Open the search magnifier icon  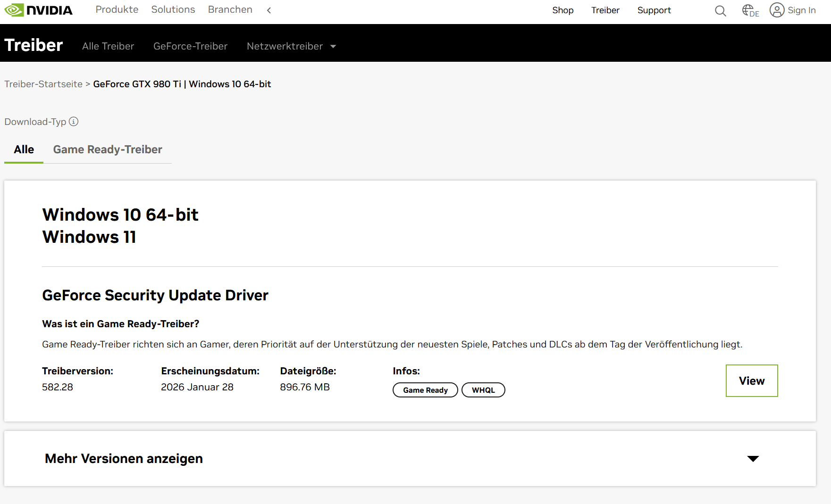pos(720,10)
